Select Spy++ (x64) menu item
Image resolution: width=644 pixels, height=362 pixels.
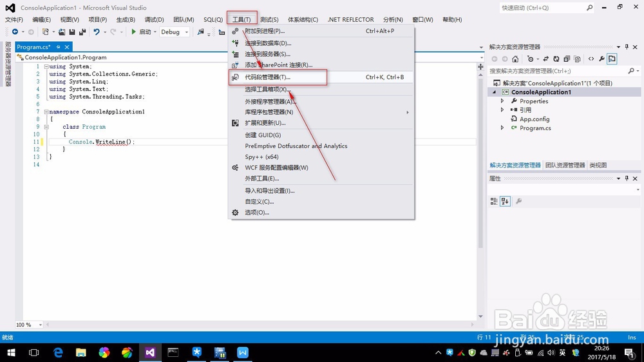click(321, 157)
